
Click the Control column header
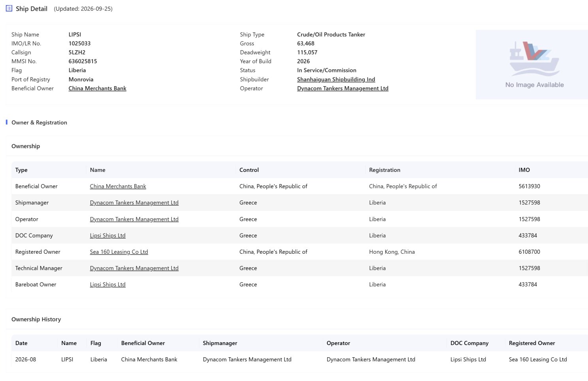(249, 170)
